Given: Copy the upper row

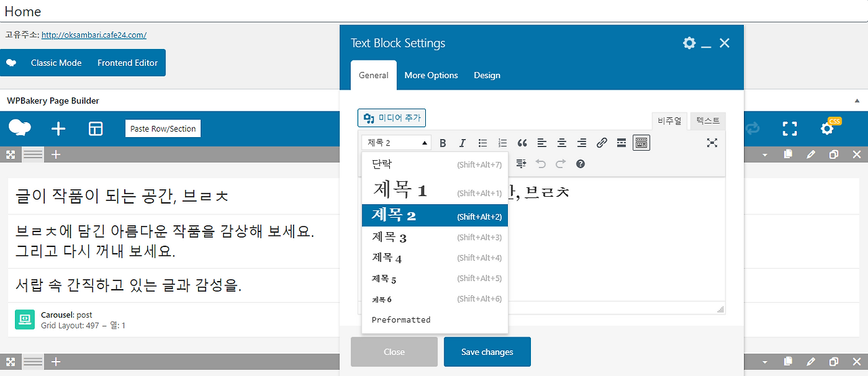Looking at the screenshot, I should pos(788,155).
